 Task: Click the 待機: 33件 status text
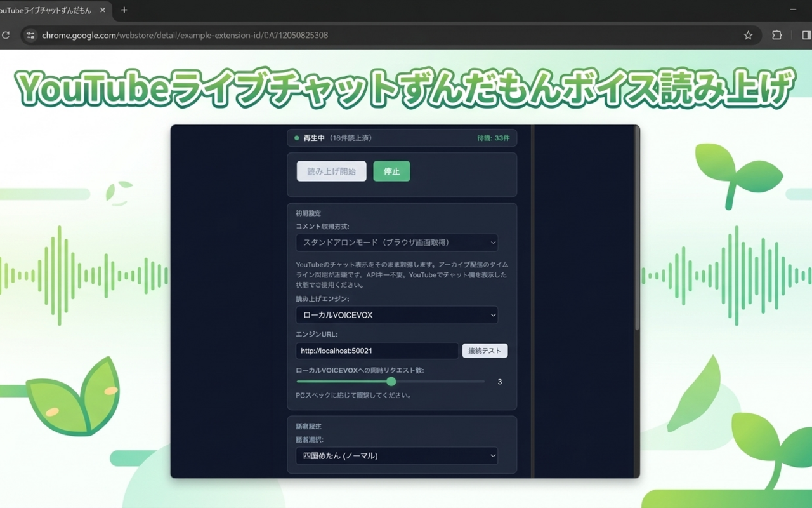click(x=494, y=138)
